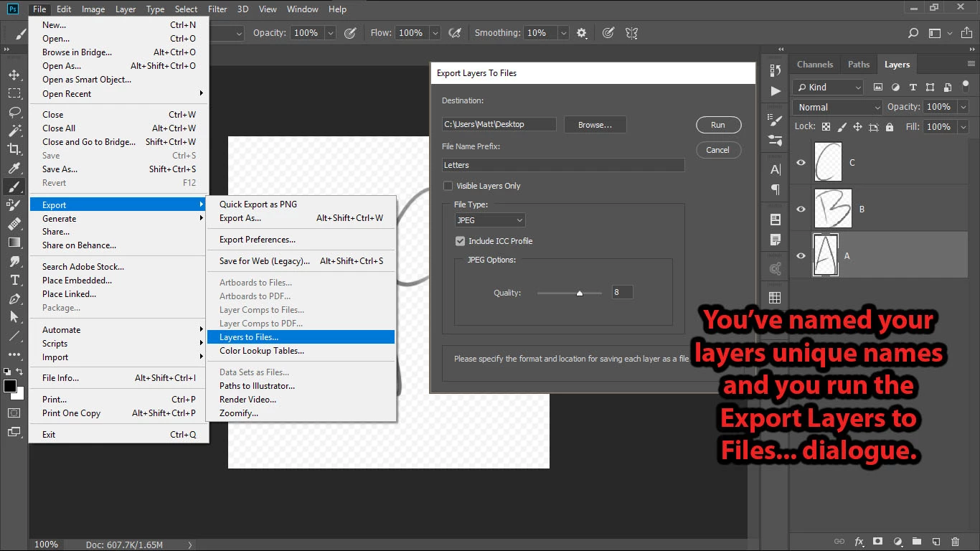Click the Search magnifier icon in options bar
The image size is (980, 551).
[x=913, y=33]
